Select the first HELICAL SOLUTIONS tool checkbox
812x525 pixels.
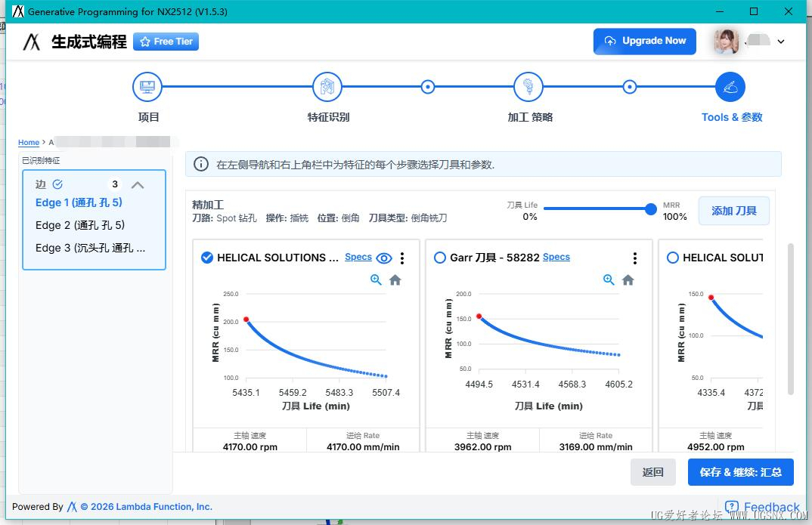(x=206, y=258)
